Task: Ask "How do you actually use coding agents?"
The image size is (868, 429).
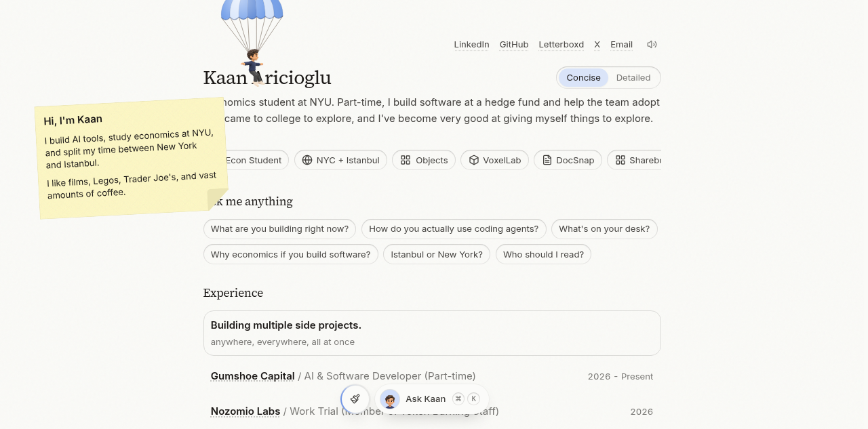Action: (454, 229)
